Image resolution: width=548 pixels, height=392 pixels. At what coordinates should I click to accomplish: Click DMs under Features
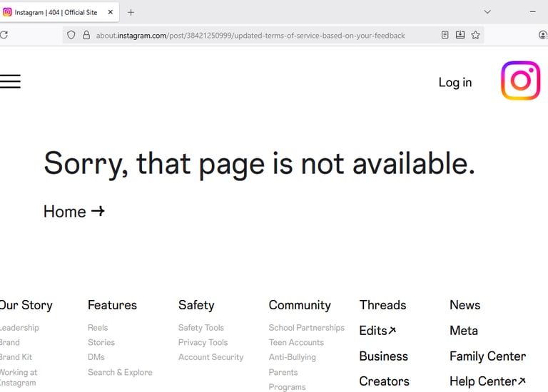pos(96,357)
